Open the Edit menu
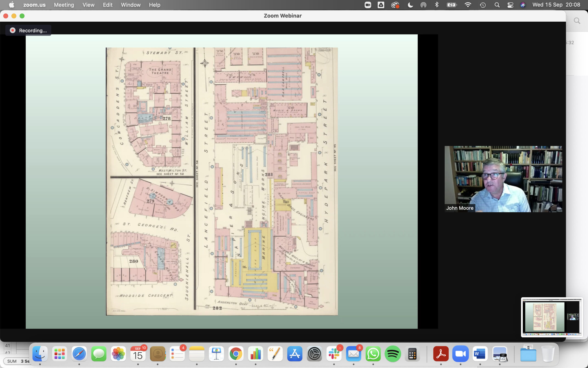This screenshot has width=588, height=368. tap(108, 5)
